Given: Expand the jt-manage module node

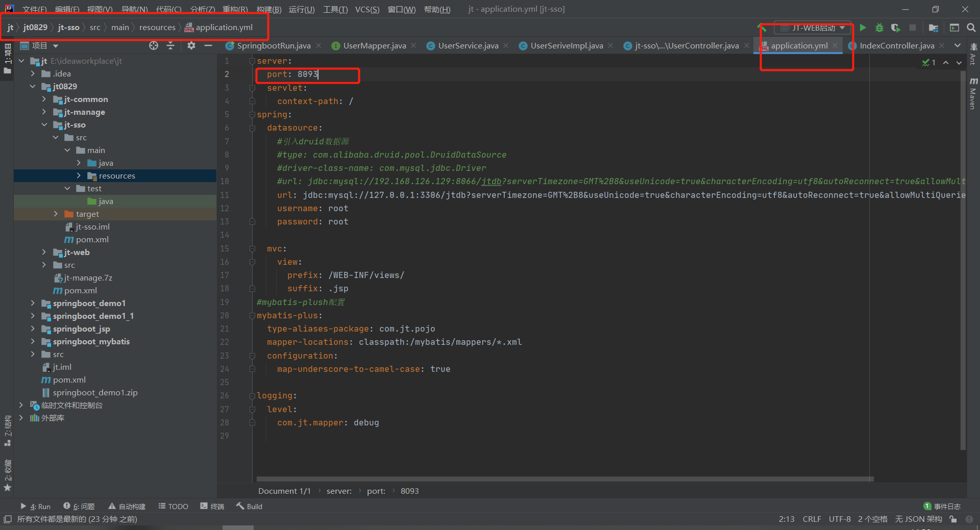Looking at the screenshot, I should (x=44, y=112).
